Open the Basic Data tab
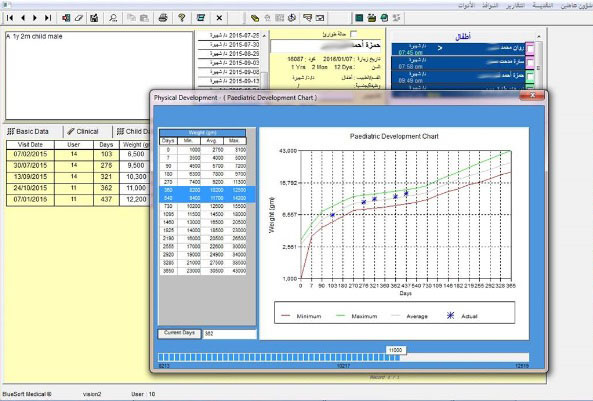The height and width of the screenshot is (401, 593). click(28, 132)
